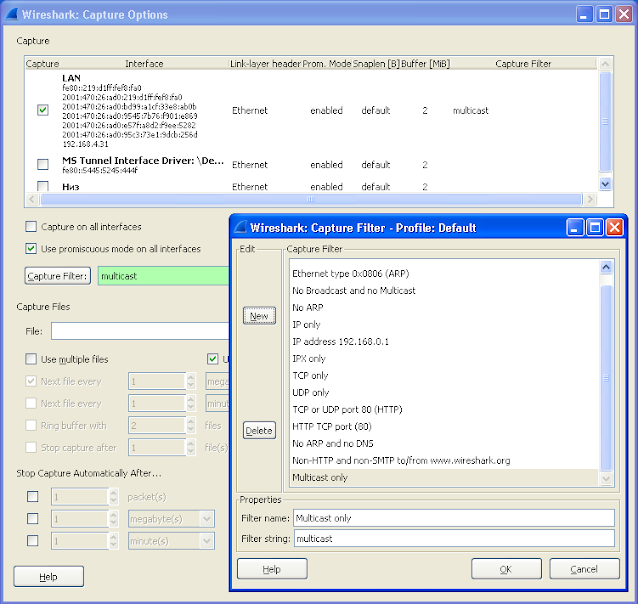Image resolution: width=638 pixels, height=604 pixels.
Task: Select Non-HTTP and non-SMTP wireshark.org filter
Action: click(445, 461)
